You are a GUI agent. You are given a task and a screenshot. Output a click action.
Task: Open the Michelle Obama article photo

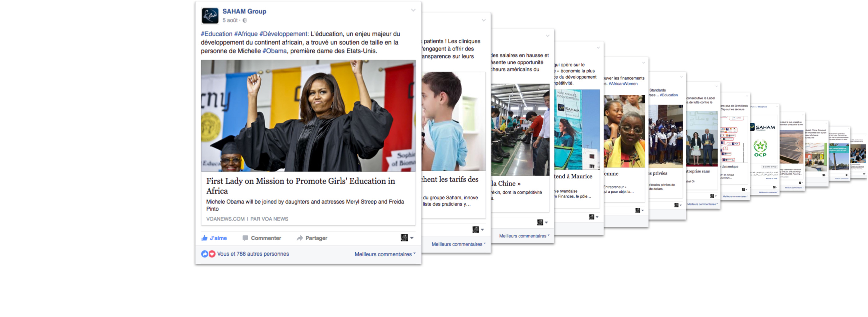click(308, 116)
